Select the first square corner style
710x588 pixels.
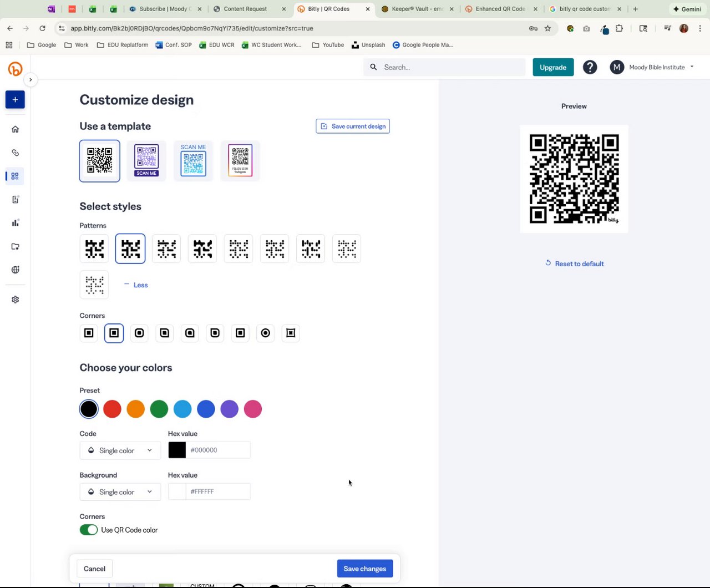[x=89, y=333]
